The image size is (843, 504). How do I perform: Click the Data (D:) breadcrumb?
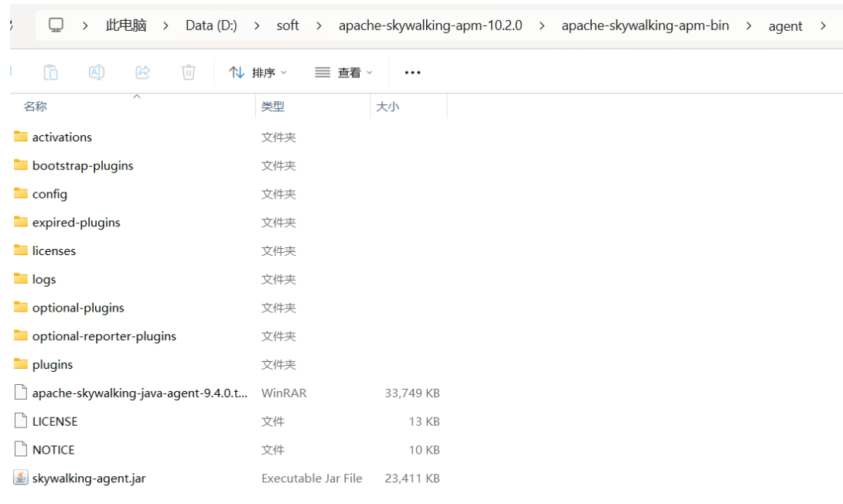pyautogui.click(x=211, y=26)
